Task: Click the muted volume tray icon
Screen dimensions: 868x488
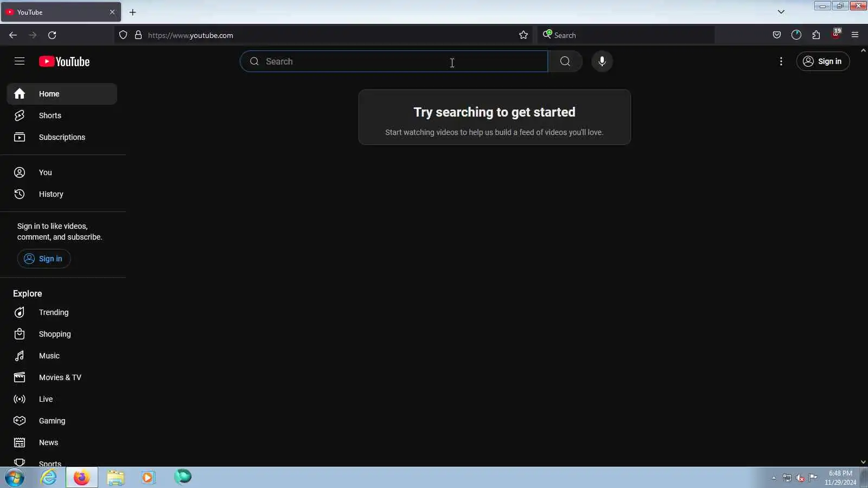Action: click(800, 478)
